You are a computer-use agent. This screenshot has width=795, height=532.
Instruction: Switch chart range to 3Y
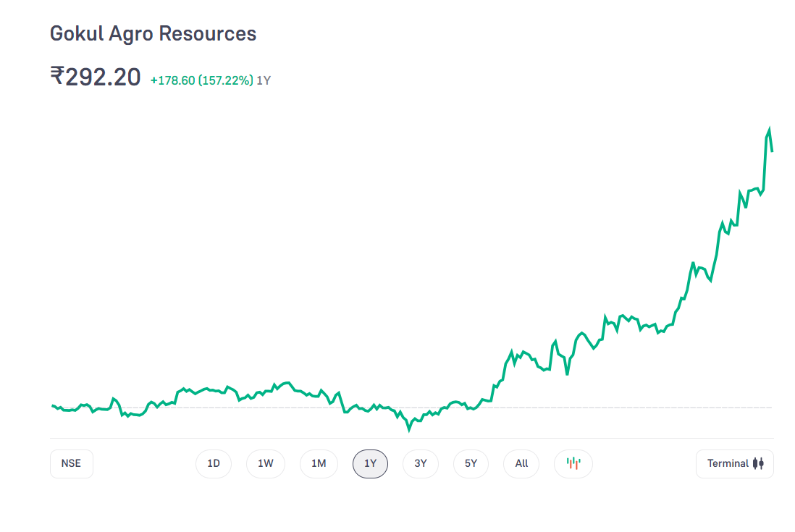pos(421,463)
